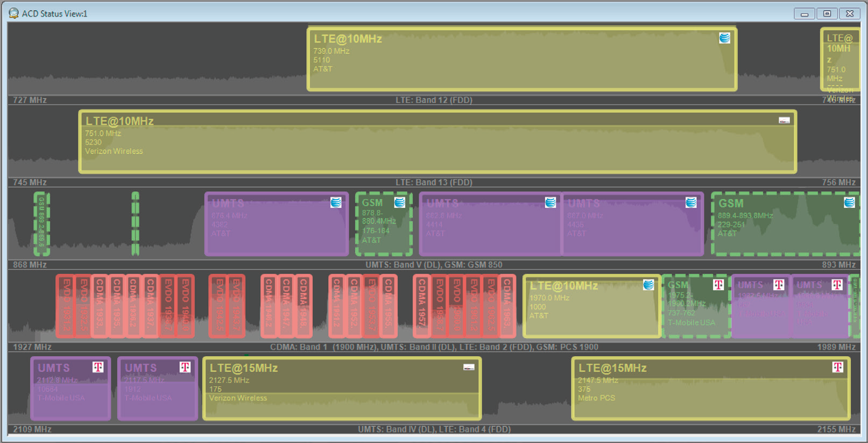Select the CDMA 1957 carrier block
Image resolution: width=868 pixels, height=443 pixels.
(422, 306)
